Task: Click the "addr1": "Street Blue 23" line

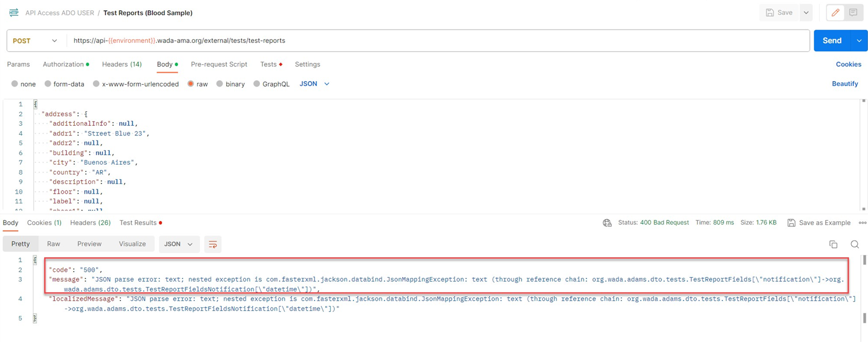Action: (x=99, y=133)
